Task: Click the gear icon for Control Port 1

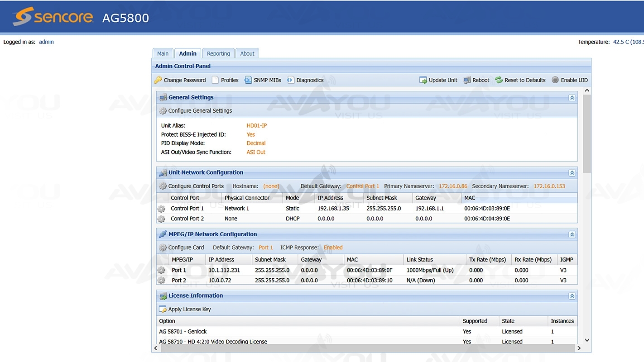Action: tap(161, 209)
